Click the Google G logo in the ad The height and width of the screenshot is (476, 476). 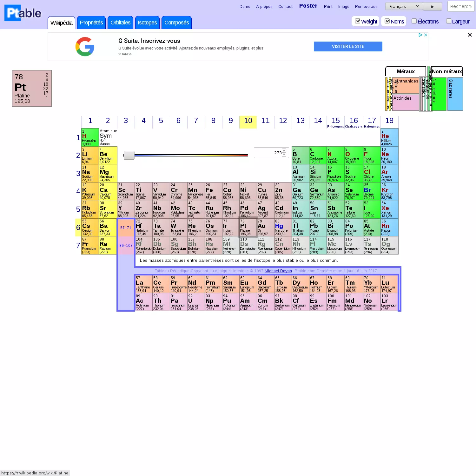85,47
